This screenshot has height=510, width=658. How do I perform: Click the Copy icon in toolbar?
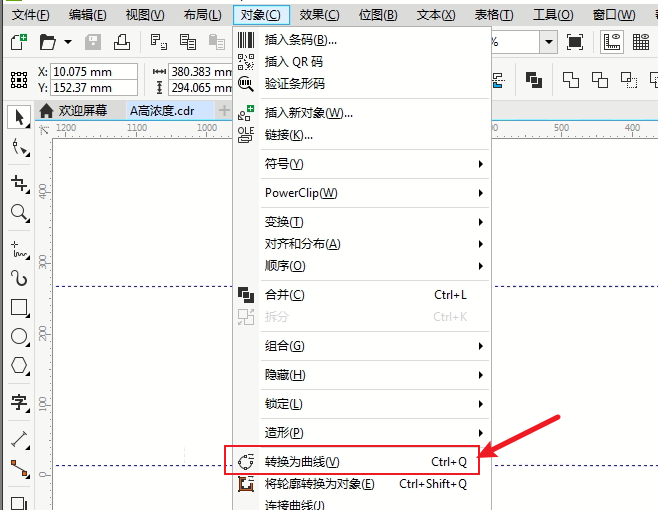[188, 42]
